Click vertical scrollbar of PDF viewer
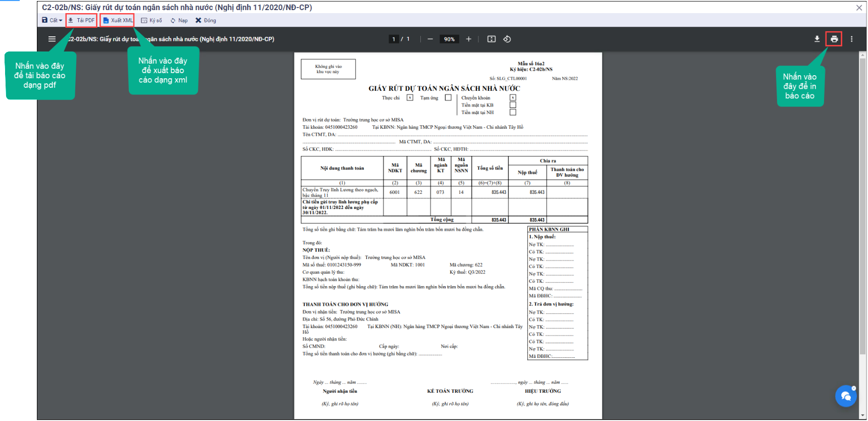The width and height of the screenshot is (868, 421). coord(862,207)
